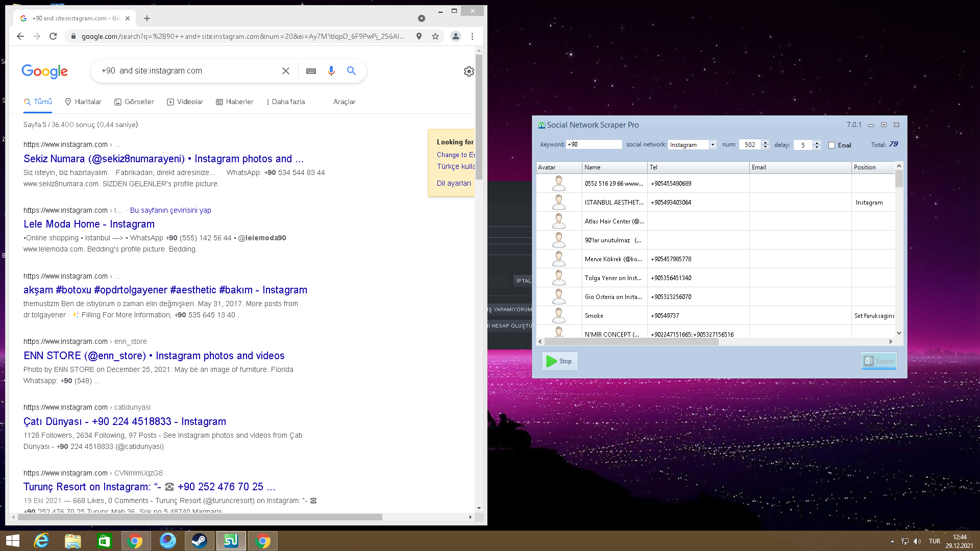Sort by Tel column header
Screen dimensions: 980x551
698,167
